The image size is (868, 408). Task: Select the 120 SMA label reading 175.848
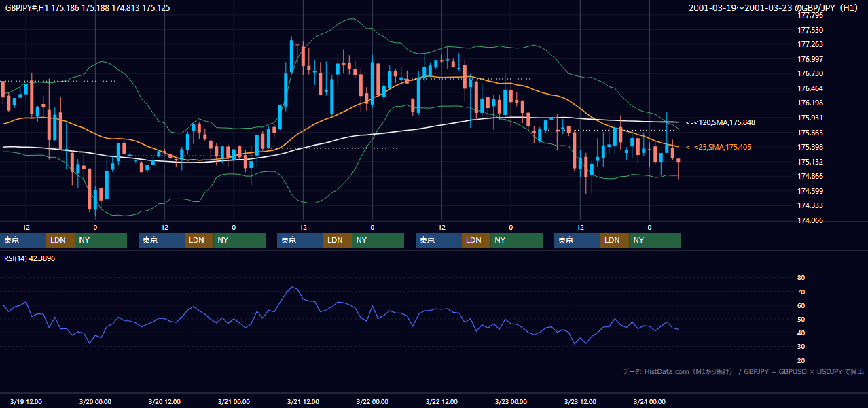(x=720, y=122)
